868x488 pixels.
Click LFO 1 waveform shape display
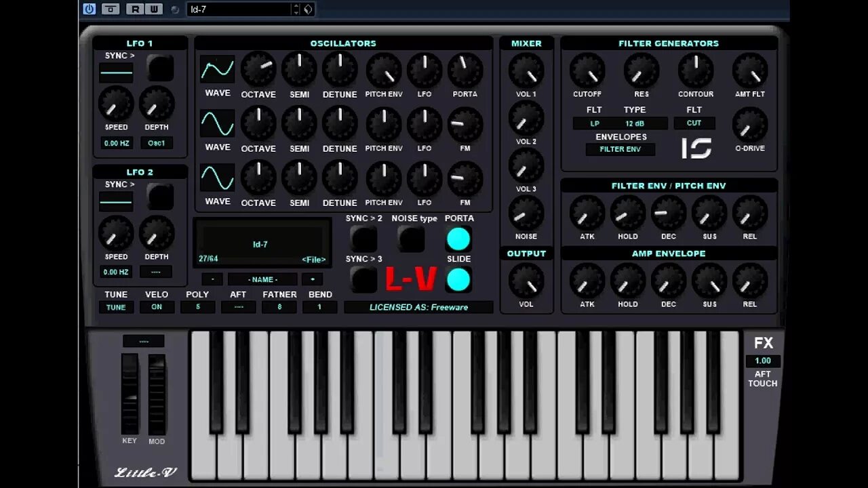pos(116,72)
